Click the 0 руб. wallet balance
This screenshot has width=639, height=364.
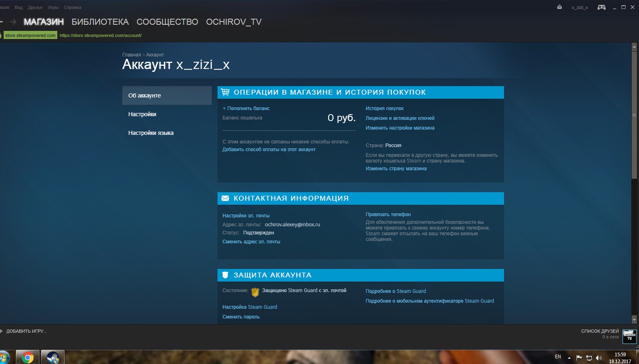(x=341, y=118)
